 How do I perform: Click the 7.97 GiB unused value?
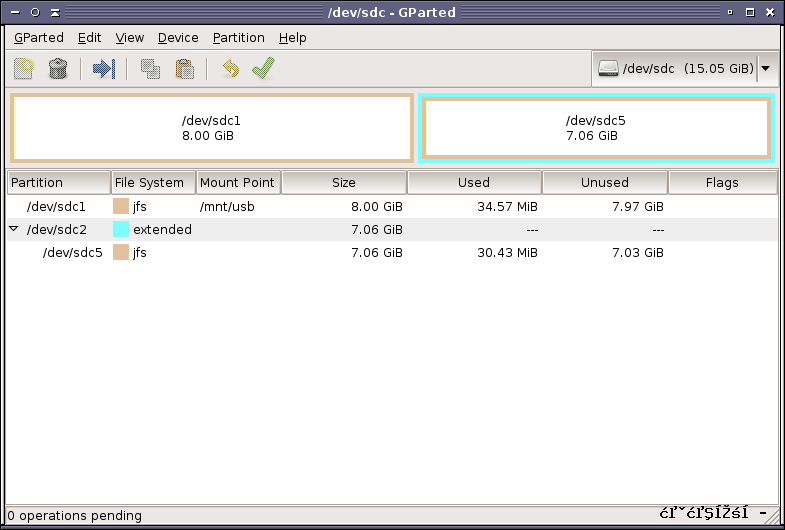tap(638, 206)
